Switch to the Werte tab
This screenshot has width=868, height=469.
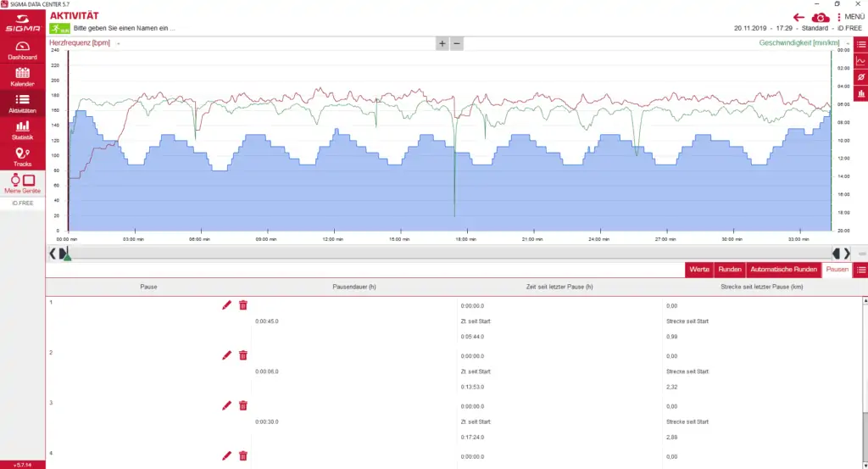699,270
